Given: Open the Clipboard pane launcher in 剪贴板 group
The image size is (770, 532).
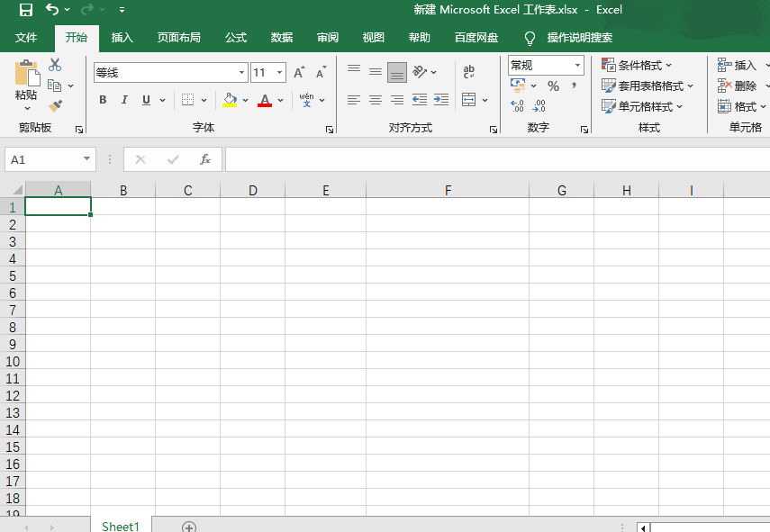Looking at the screenshot, I should pyautogui.click(x=79, y=130).
